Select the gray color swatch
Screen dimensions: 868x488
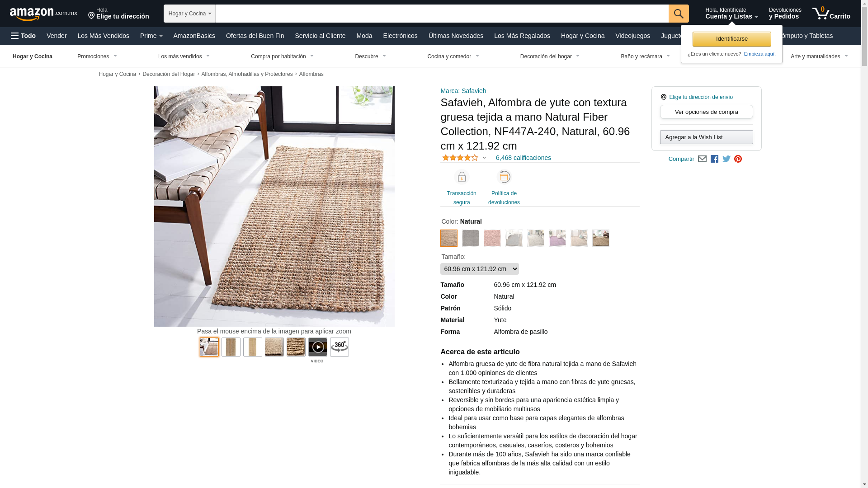[471, 238]
